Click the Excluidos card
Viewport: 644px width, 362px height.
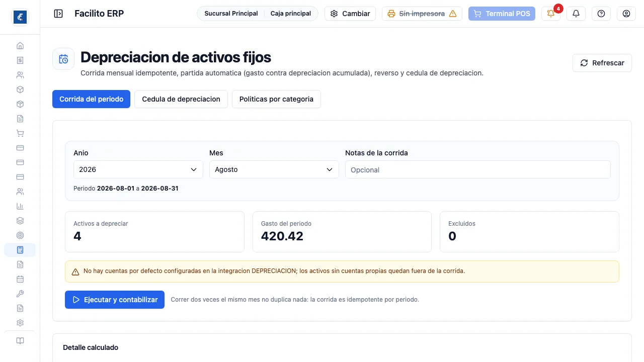529,232
